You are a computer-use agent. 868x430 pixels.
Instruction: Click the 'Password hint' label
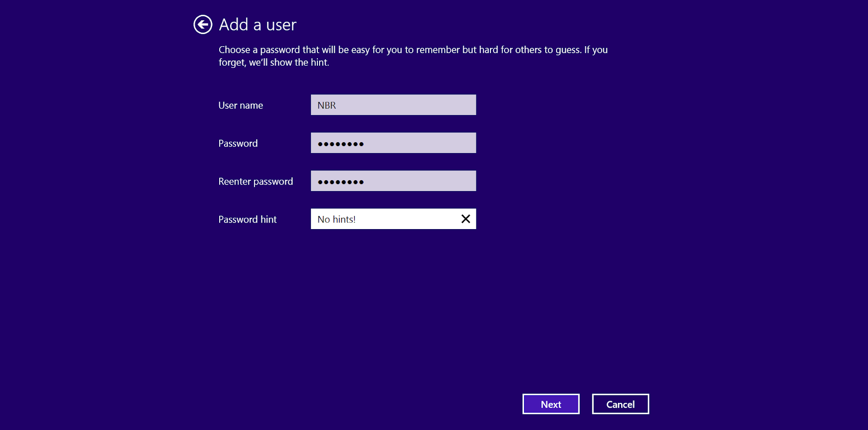point(247,219)
